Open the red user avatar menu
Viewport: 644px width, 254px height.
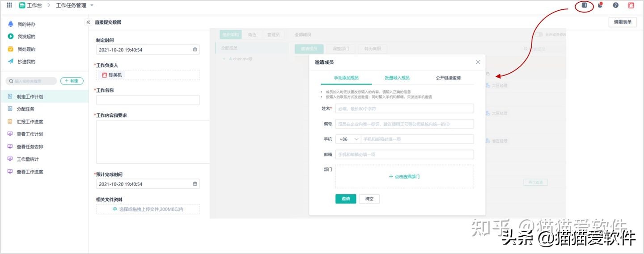point(631,5)
